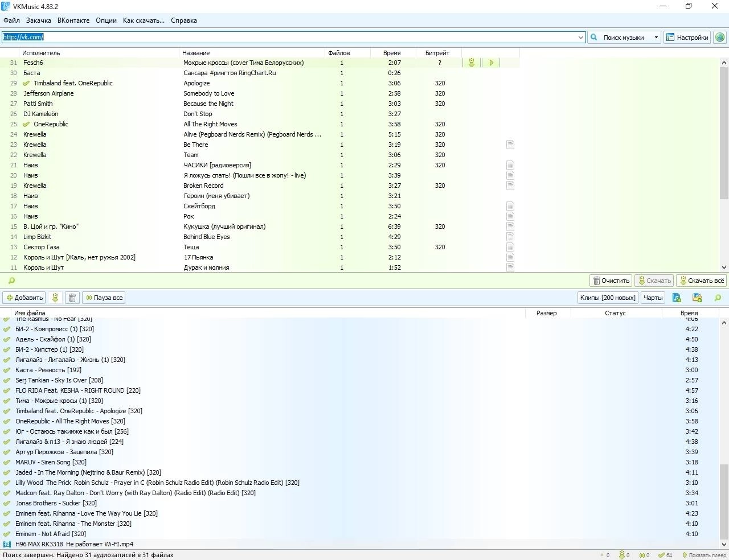
Task: Click the green search icon in the downloads toolbar
Action: tap(718, 298)
